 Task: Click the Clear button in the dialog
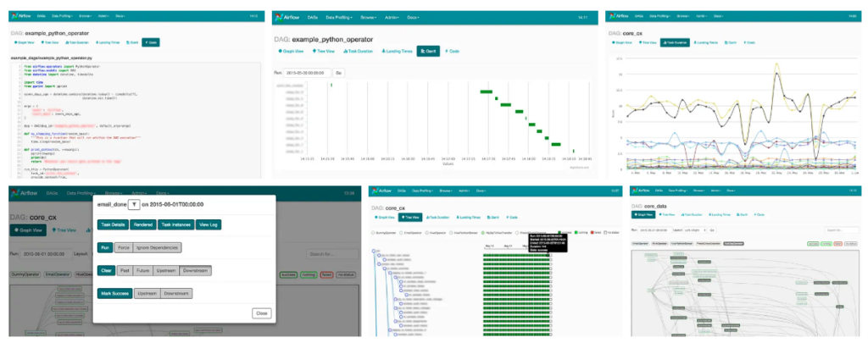pyautogui.click(x=106, y=270)
